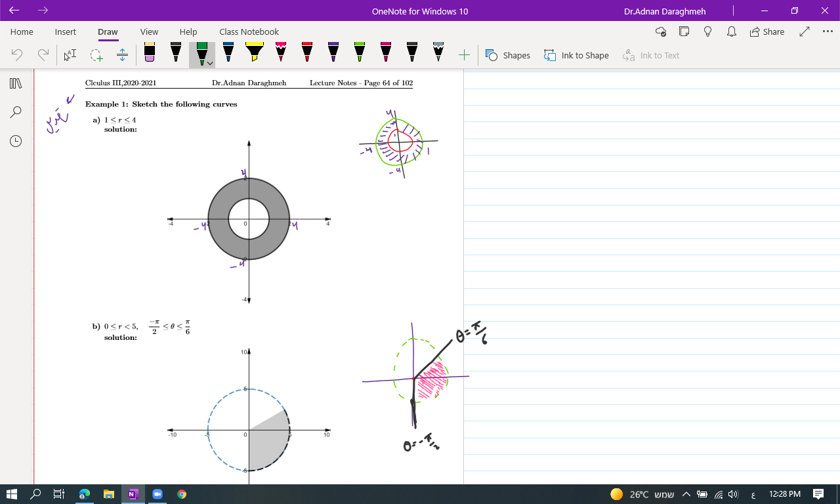
Task: Open the Class Notebook tab
Action: [249, 31]
